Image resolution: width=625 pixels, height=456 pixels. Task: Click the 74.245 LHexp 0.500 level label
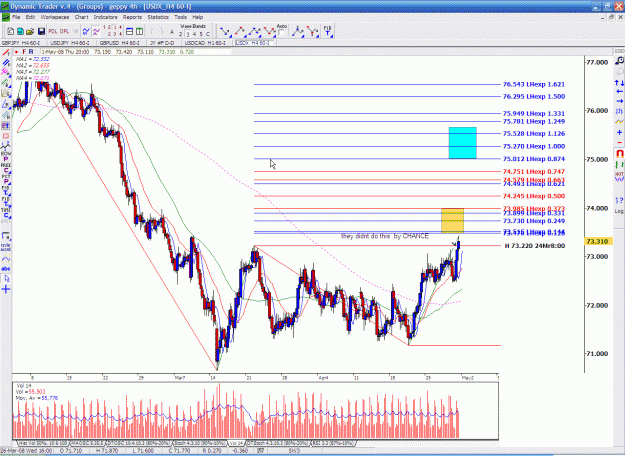[534, 196]
